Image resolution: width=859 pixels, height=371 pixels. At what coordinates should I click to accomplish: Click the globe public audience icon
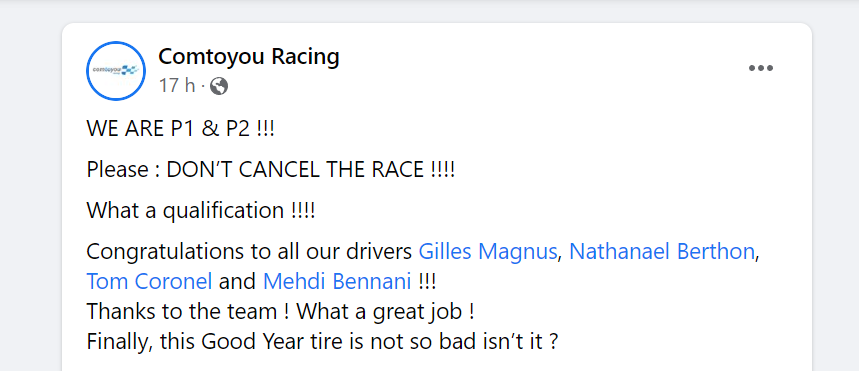point(219,86)
